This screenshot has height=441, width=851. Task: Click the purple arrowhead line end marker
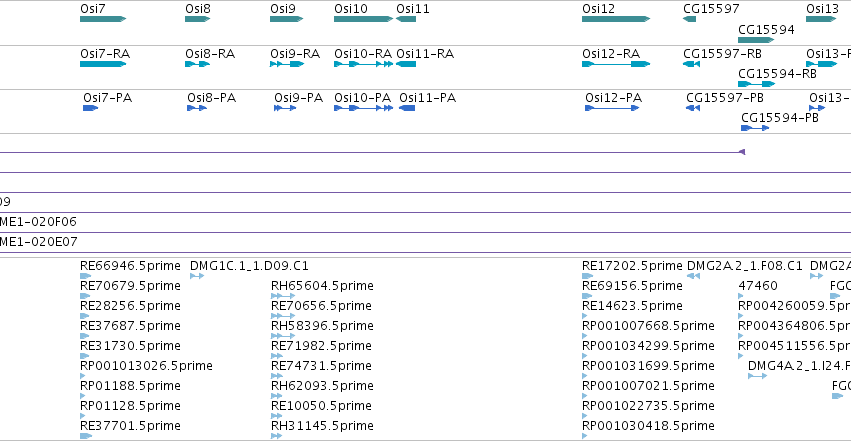point(742,152)
